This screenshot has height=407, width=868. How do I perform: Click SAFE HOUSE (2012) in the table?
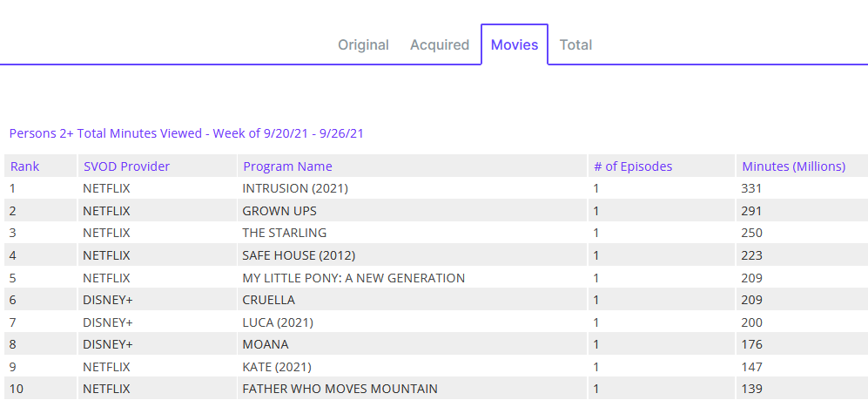click(x=299, y=255)
